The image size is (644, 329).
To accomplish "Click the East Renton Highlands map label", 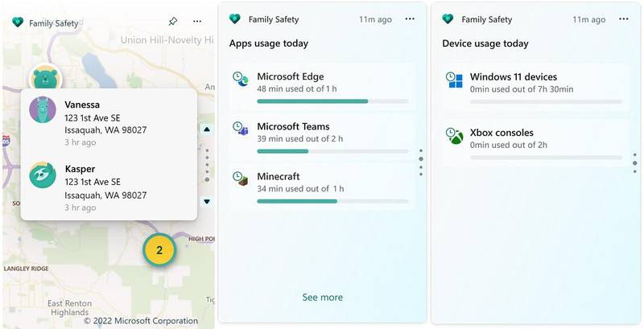I will click(69, 307).
